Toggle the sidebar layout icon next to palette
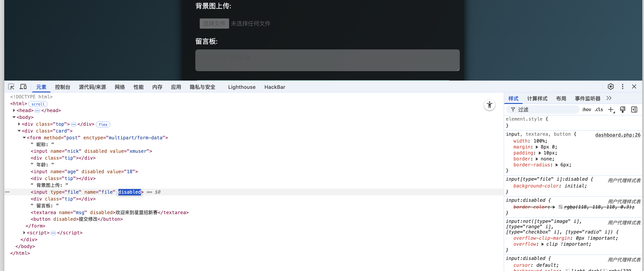Screen dimensions: 644x271 (634, 109)
